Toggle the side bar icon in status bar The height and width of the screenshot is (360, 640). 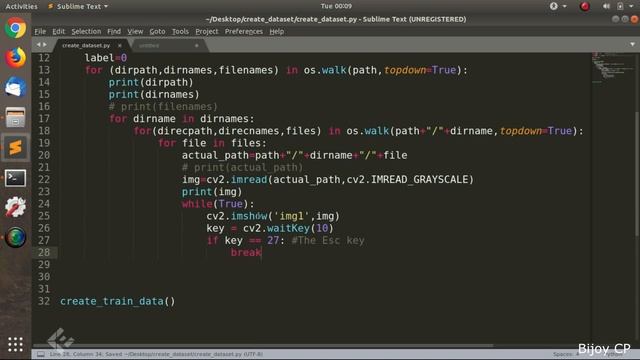click(x=41, y=354)
